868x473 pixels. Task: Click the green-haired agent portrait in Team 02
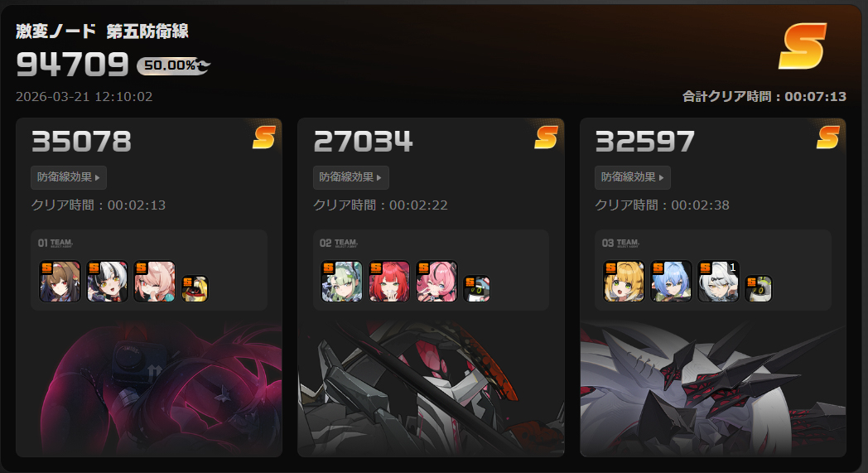point(341,282)
